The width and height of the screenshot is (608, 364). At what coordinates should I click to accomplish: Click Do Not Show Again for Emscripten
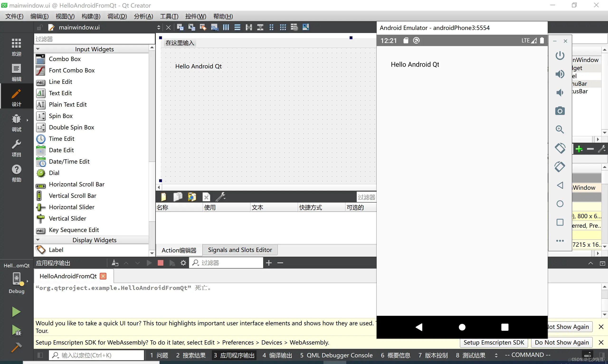click(561, 342)
